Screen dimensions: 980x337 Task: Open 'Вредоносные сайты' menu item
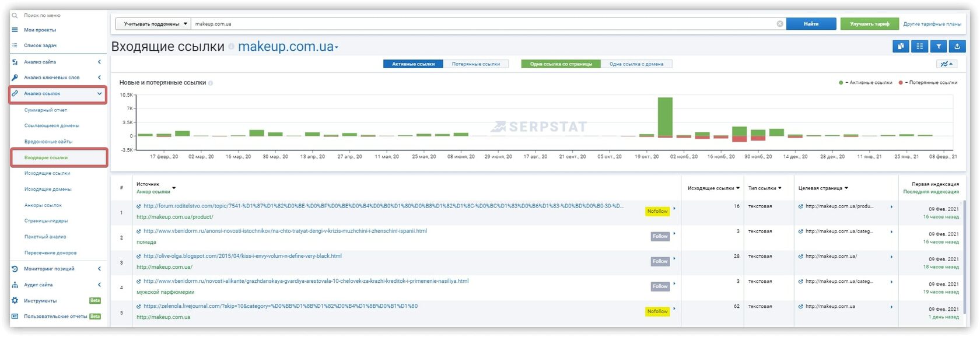[48, 142]
